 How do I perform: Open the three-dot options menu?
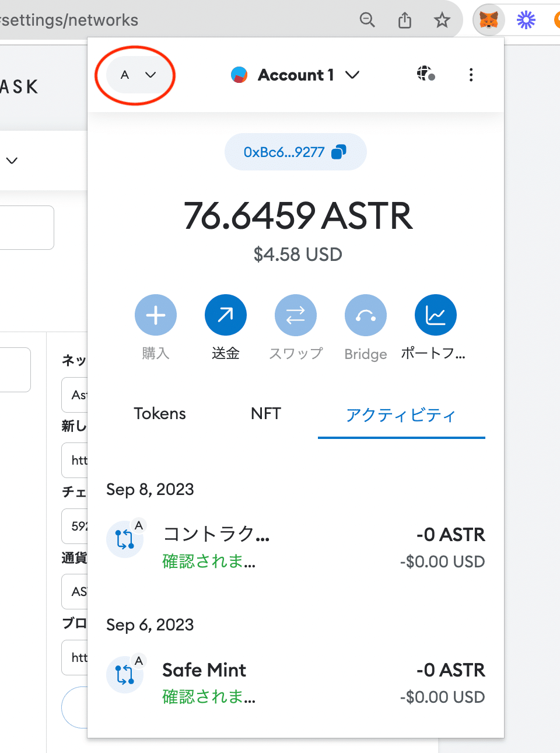(471, 75)
